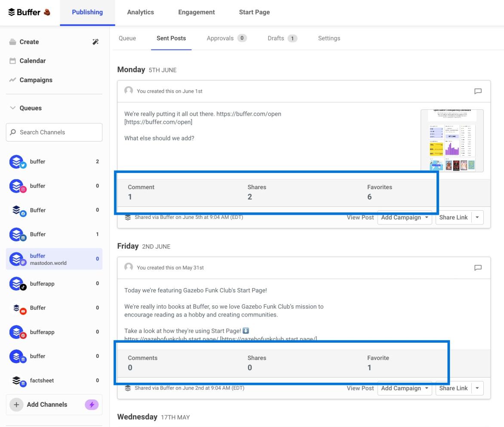The width and height of the screenshot is (504, 427).
Task: Click the Wednesday 17TH MAY heading
Action: [x=154, y=417]
